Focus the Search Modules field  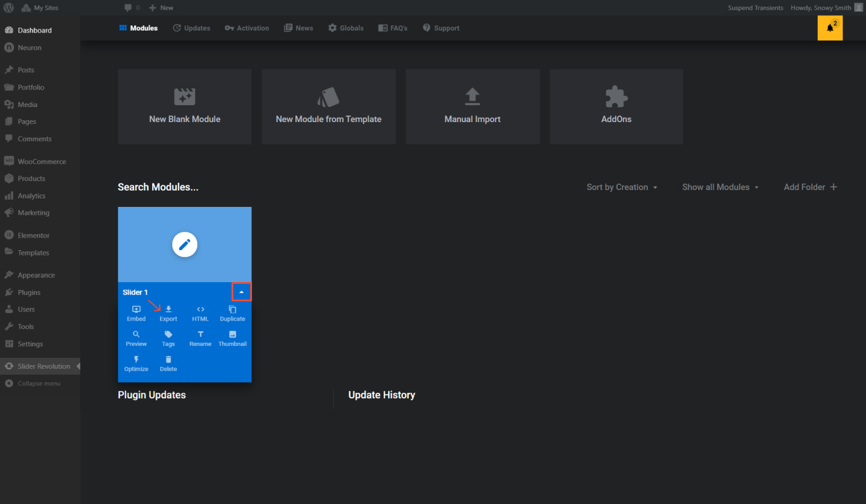click(x=158, y=187)
